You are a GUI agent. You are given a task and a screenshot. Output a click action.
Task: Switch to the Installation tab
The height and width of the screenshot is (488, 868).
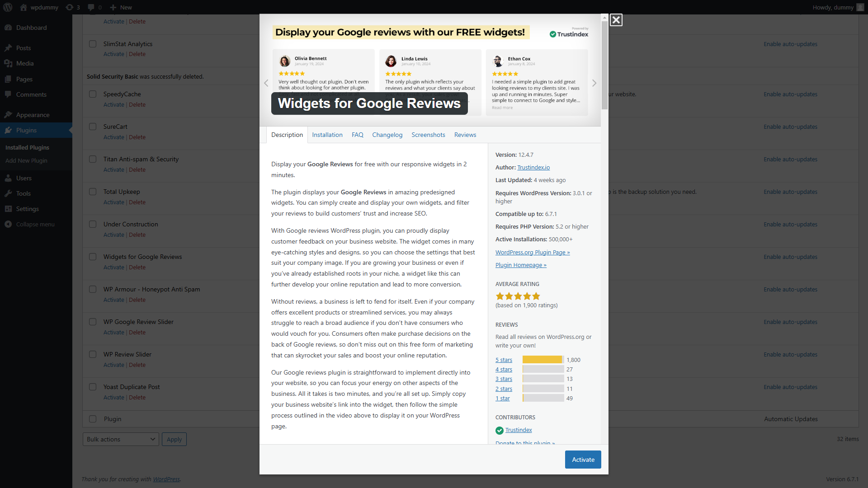(327, 135)
